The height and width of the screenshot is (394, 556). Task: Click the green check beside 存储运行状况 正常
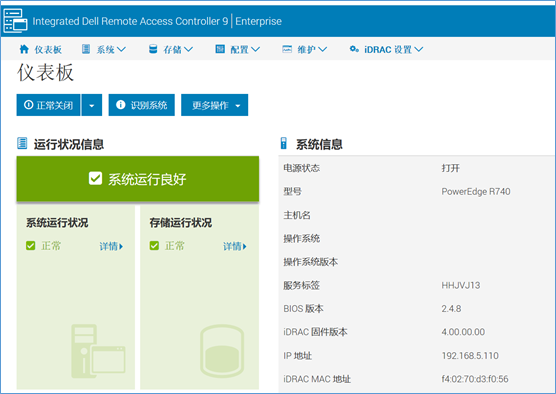[154, 245]
